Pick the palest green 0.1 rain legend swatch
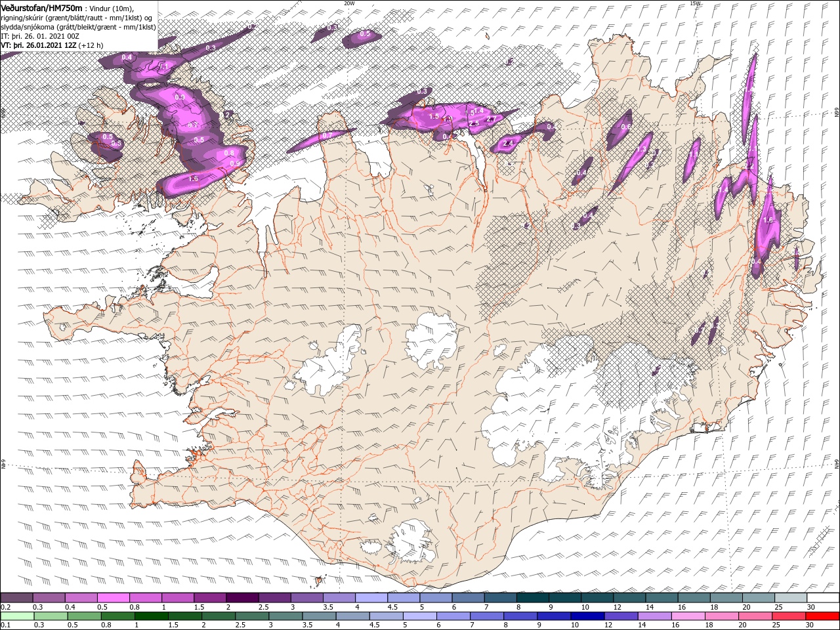 coord(17,616)
